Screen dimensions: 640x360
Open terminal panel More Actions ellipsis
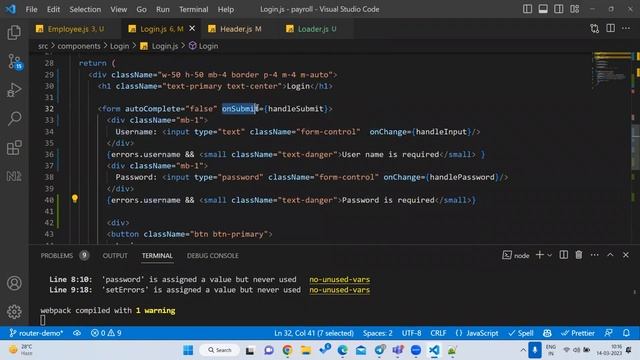coord(595,255)
